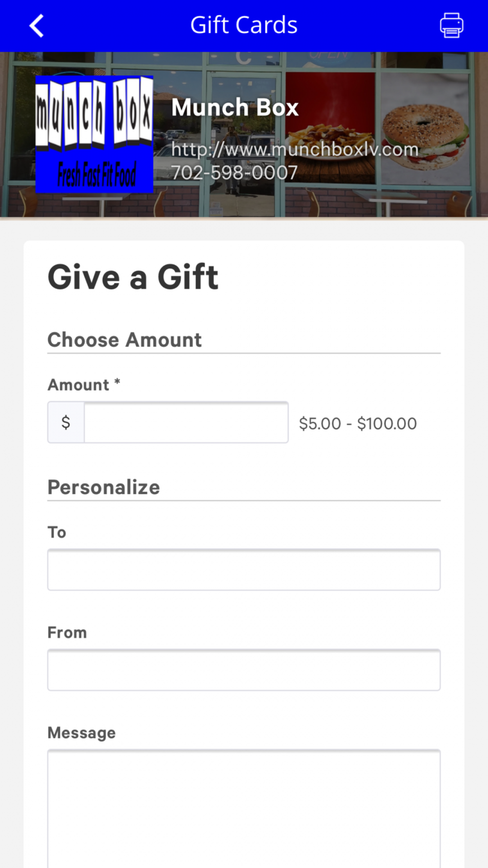Tap the phone number 702-598-0007
Screen dimensions: 488x868
pyautogui.click(x=234, y=173)
